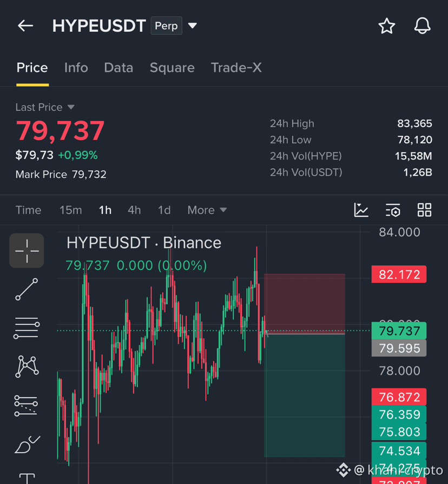Open price alerts via the bell icon
Viewport: 448px width, 484px height.
coord(422,25)
